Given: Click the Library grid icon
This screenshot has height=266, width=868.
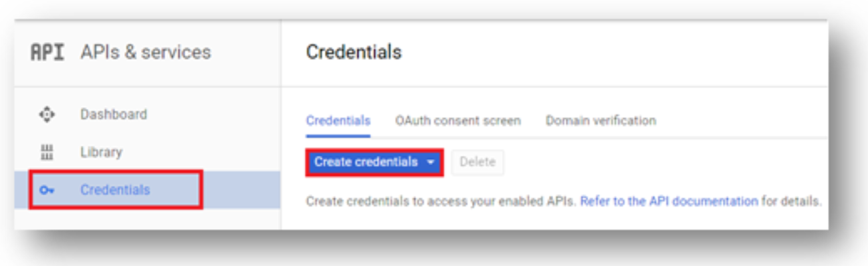Looking at the screenshot, I should tap(46, 152).
